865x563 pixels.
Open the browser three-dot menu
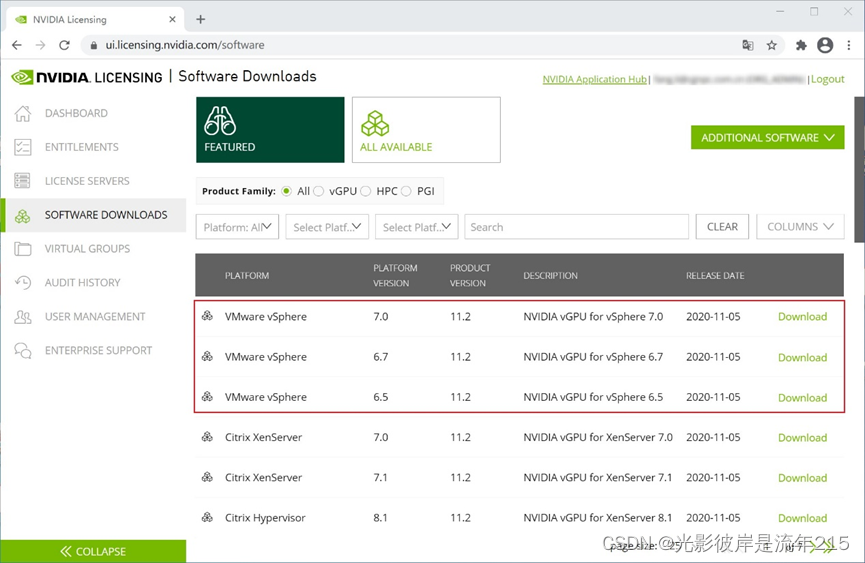[x=849, y=45]
